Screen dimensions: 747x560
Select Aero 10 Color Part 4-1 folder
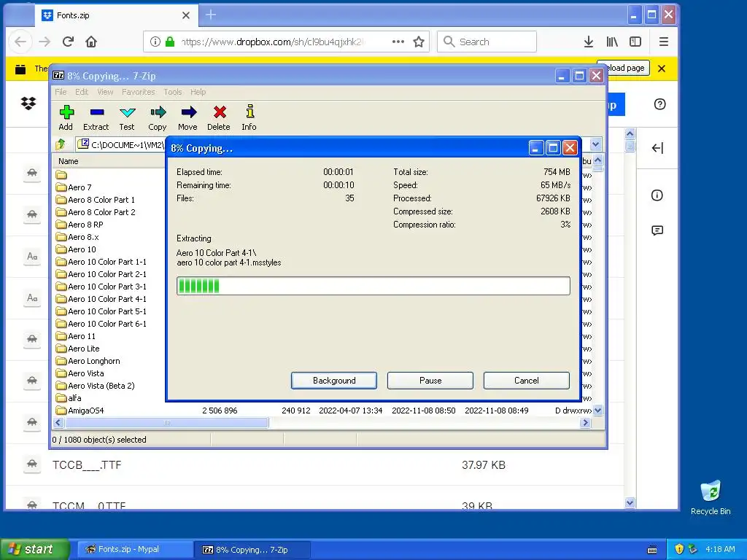[x=101, y=298]
